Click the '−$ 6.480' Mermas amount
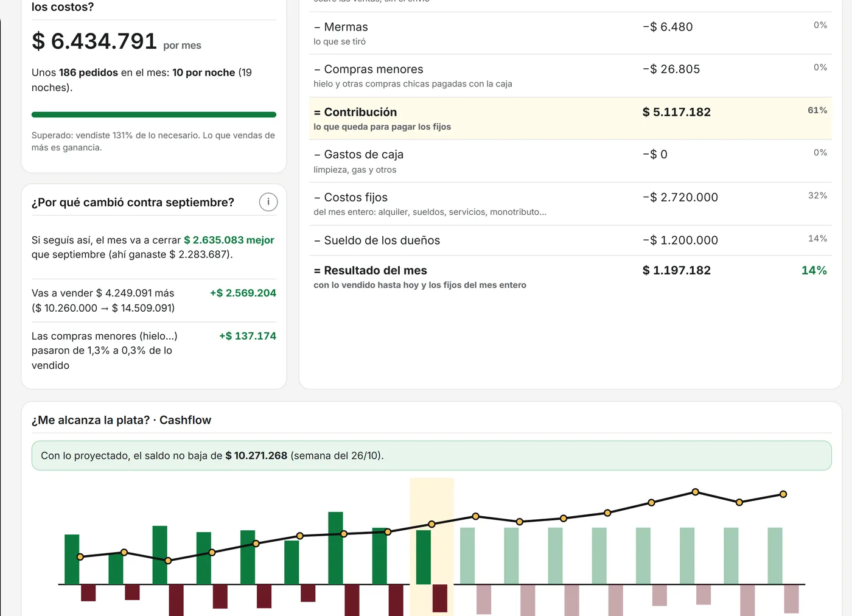 tap(668, 27)
